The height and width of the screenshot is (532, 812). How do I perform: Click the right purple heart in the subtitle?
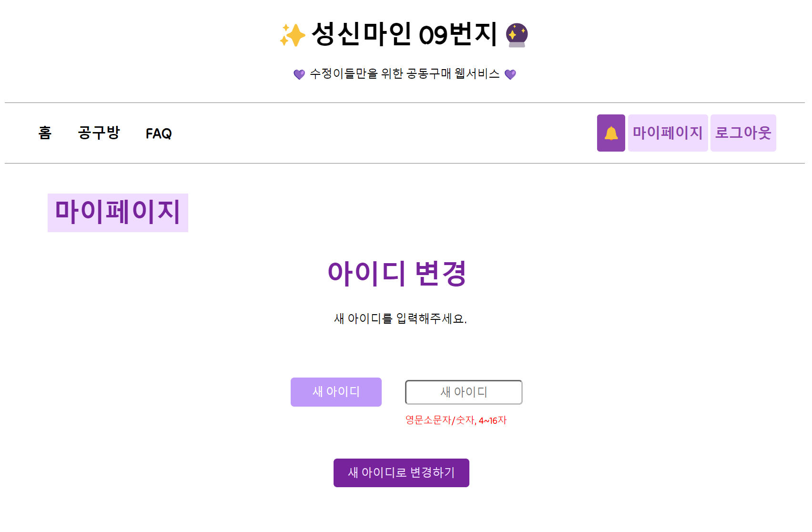point(511,73)
